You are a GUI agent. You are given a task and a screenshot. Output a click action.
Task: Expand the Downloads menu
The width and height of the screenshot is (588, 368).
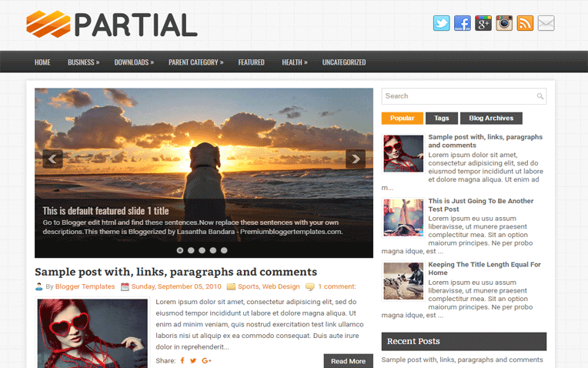pyautogui.click(x=134, y=62)
